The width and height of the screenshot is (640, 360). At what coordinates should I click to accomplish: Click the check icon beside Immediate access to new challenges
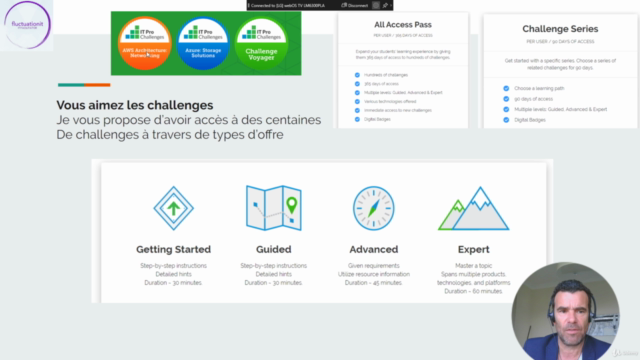[357, 110]
